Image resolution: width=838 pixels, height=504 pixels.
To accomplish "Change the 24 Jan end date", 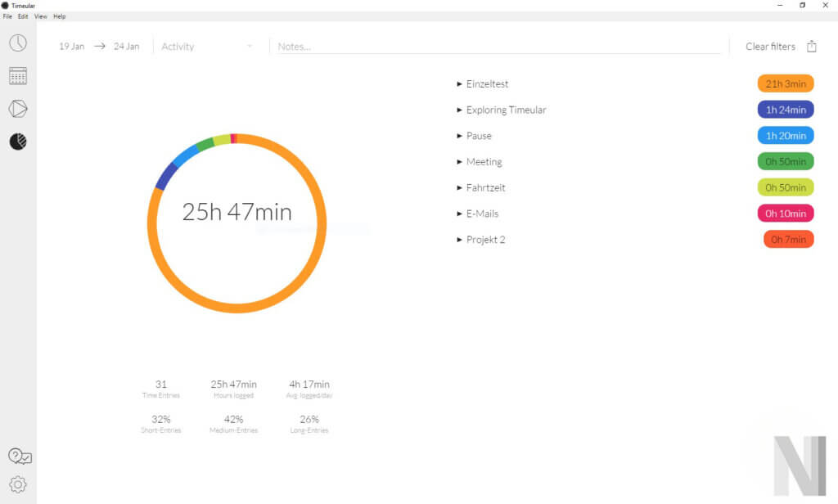I will 126,47.
